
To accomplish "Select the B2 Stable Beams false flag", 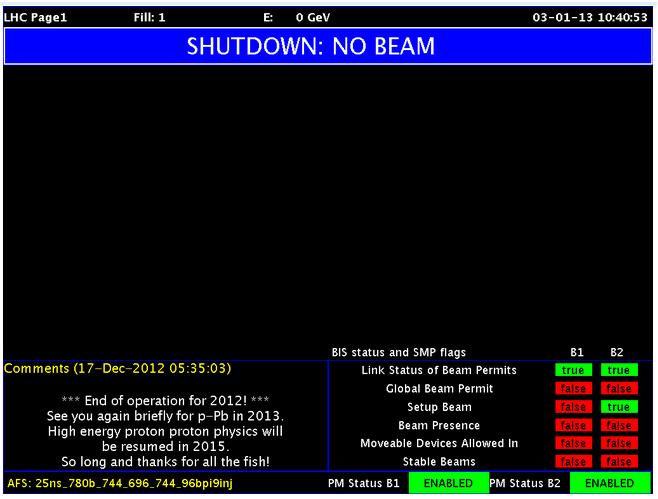I will coord(617,462).
